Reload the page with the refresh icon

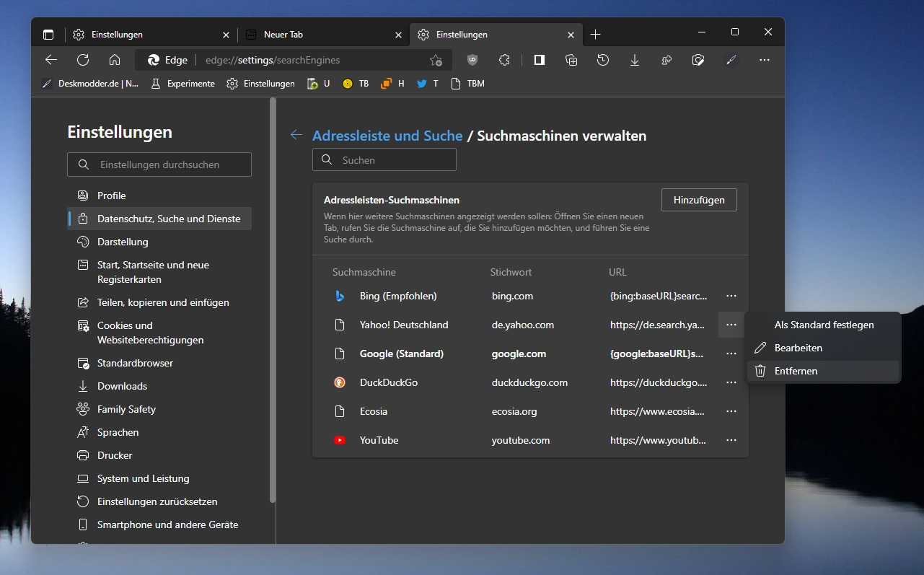tap(83, 60)
